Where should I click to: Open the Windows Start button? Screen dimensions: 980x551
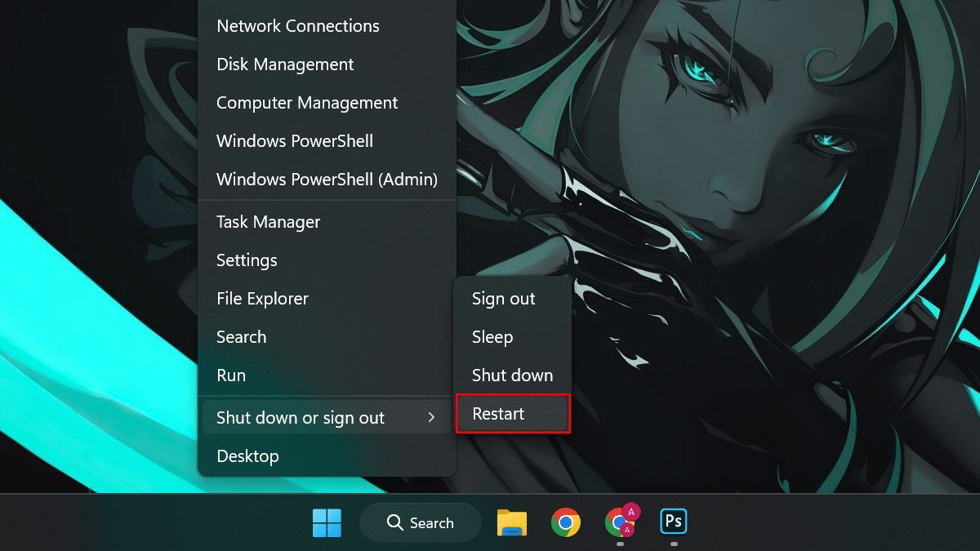[x=327, y=522]
